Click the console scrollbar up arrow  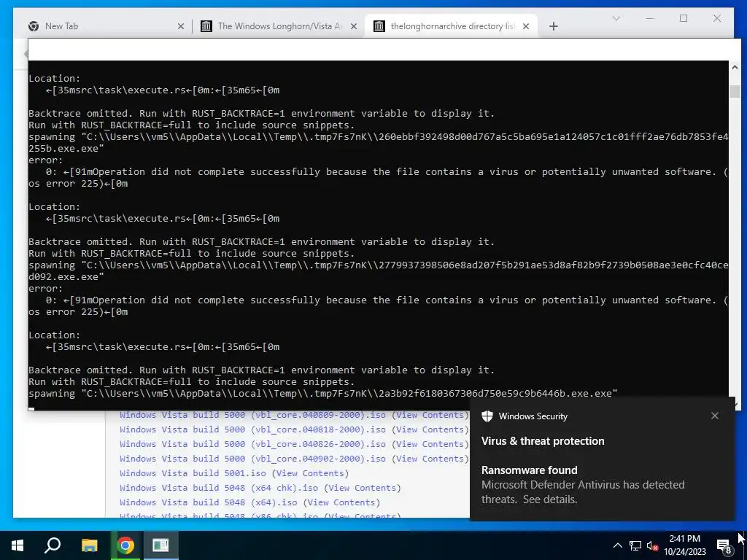[x=735, y=67]
